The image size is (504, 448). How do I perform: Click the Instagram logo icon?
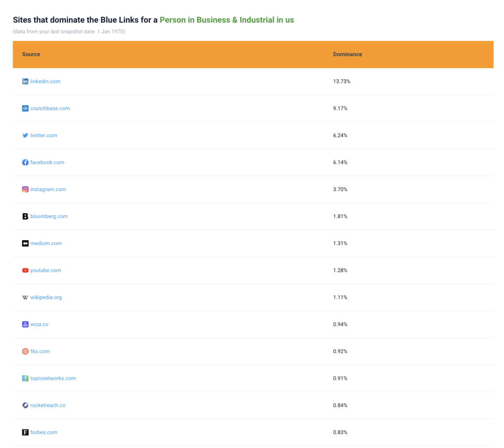[25, 189]
